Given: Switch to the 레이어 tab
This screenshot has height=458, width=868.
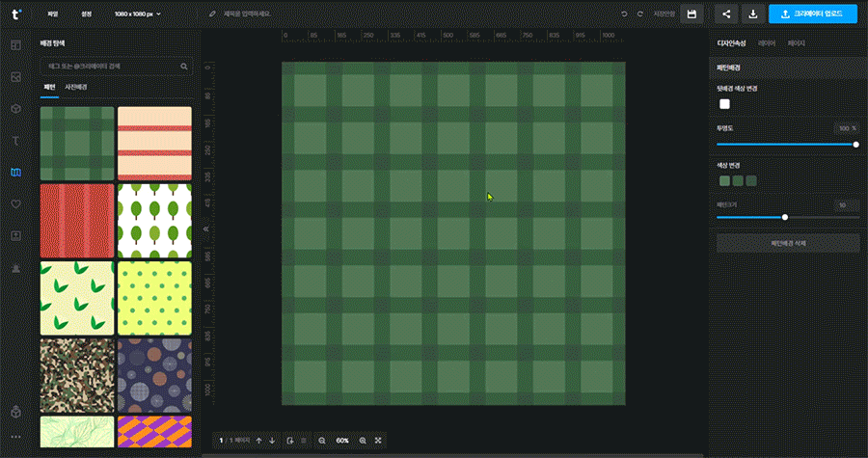Looking at the screenshot, I should 767,43.
